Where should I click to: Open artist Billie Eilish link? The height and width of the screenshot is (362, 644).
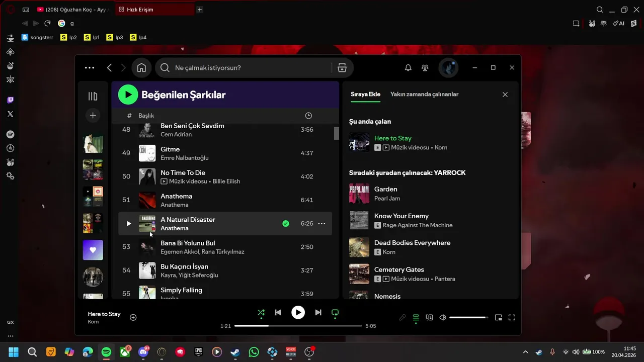[226, 182]
